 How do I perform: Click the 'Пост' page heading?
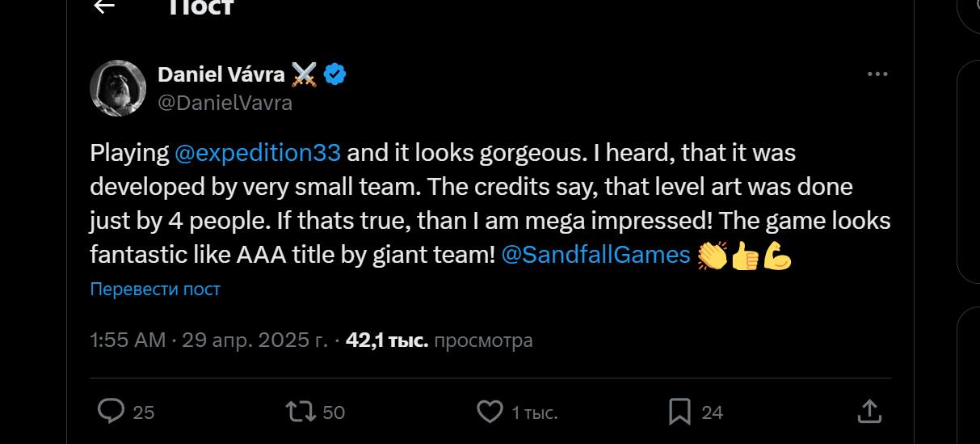[201, 7]
